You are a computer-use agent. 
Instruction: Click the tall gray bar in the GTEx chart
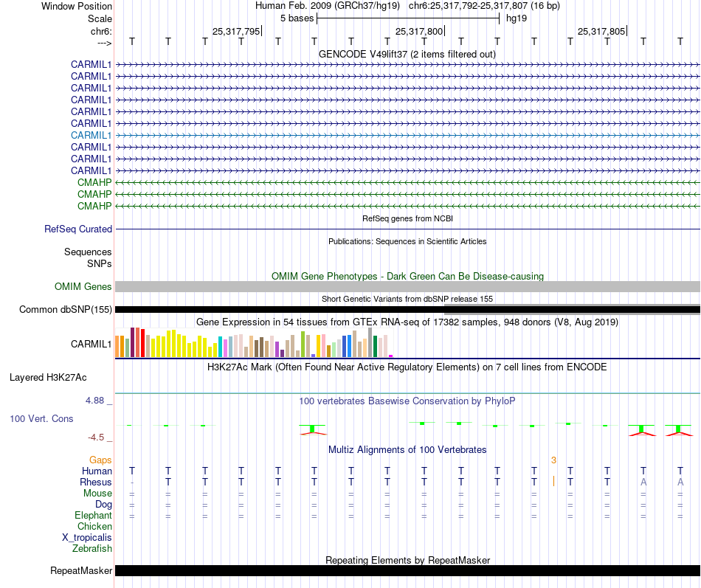tap(370, 342)
